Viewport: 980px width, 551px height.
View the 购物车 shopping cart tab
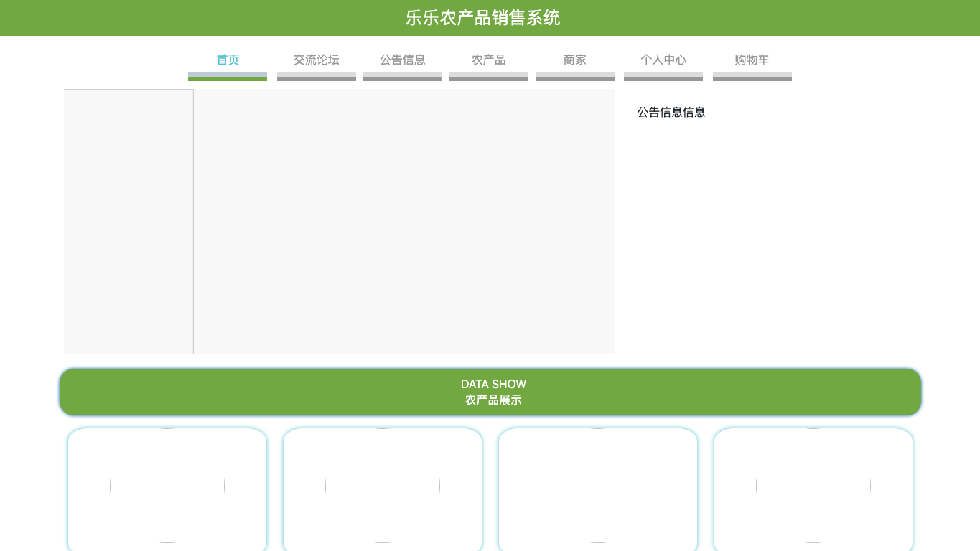click(x=752, y=60)
